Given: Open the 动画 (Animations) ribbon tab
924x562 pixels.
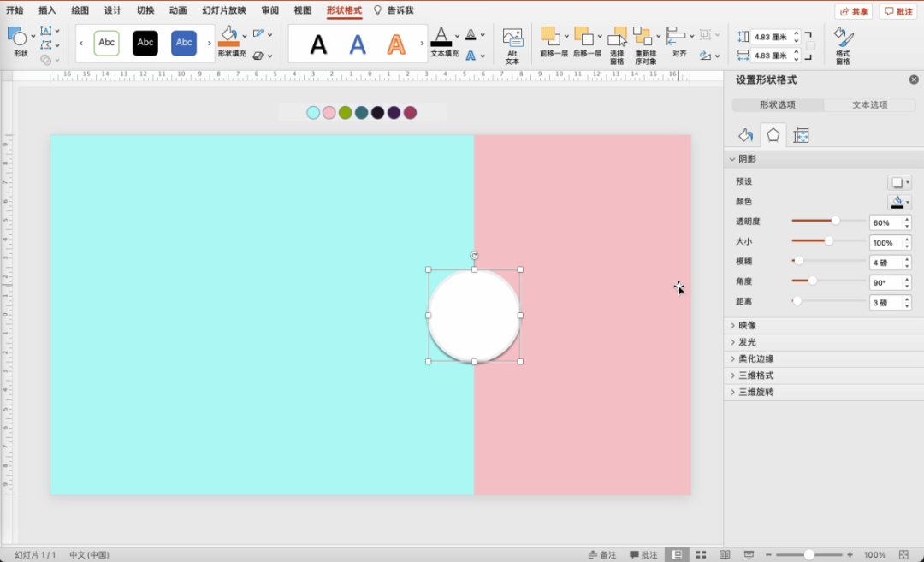Looking at the screenshot, I should point(178,10).
